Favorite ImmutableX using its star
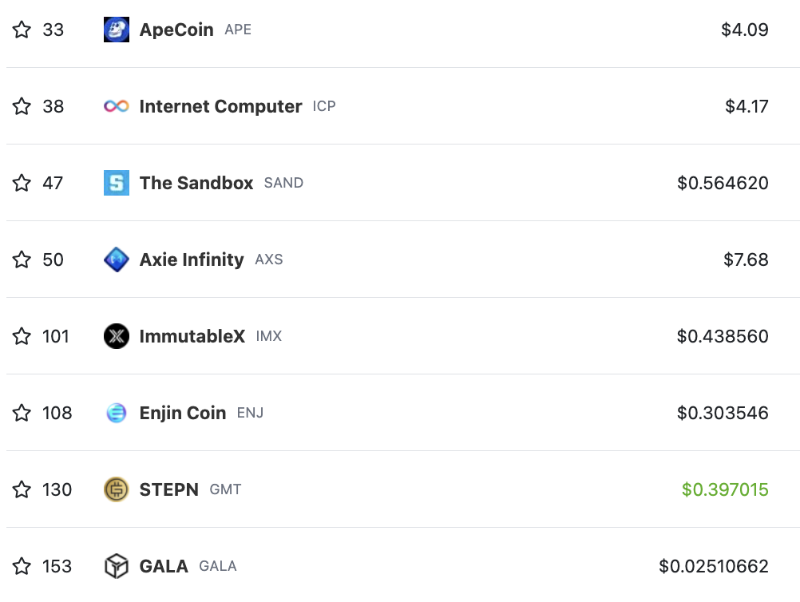Screen dimensions: 800x602 [21, 336]
